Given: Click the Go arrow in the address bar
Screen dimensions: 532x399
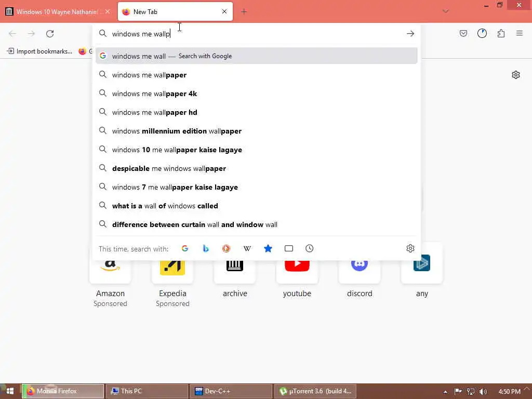Looking at the screenshot, I should pos(410,34).
